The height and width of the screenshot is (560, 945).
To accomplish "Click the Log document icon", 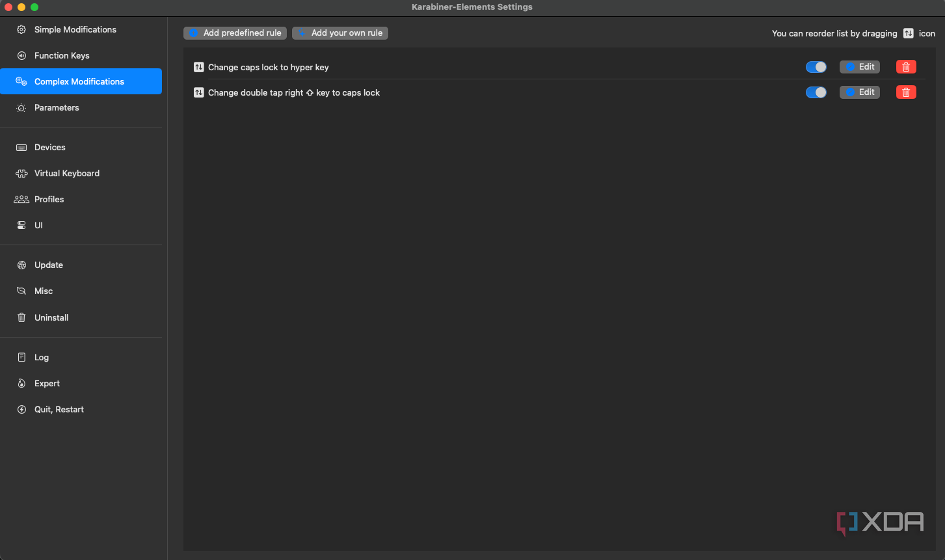I will point(21,357).
